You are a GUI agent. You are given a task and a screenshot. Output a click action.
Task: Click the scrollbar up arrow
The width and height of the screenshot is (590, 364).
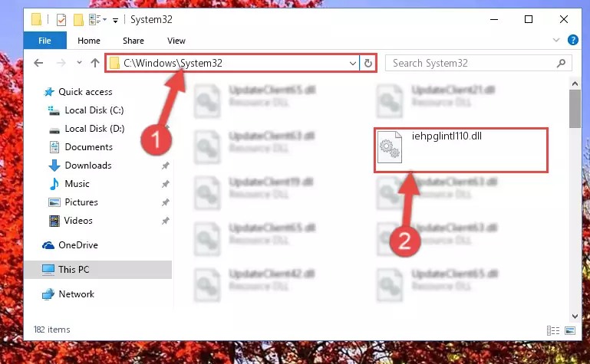coord(575,84)
